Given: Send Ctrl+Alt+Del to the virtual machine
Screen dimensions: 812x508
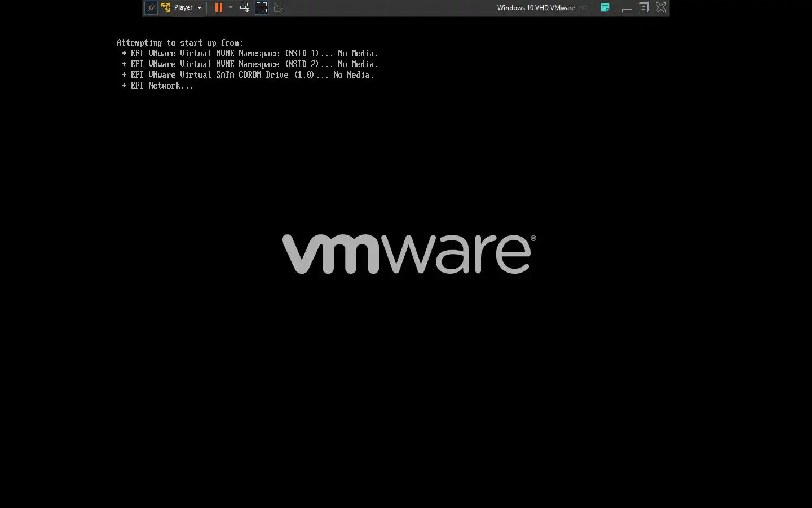Looking at the screenshot, I should click(x=245, y=8).
